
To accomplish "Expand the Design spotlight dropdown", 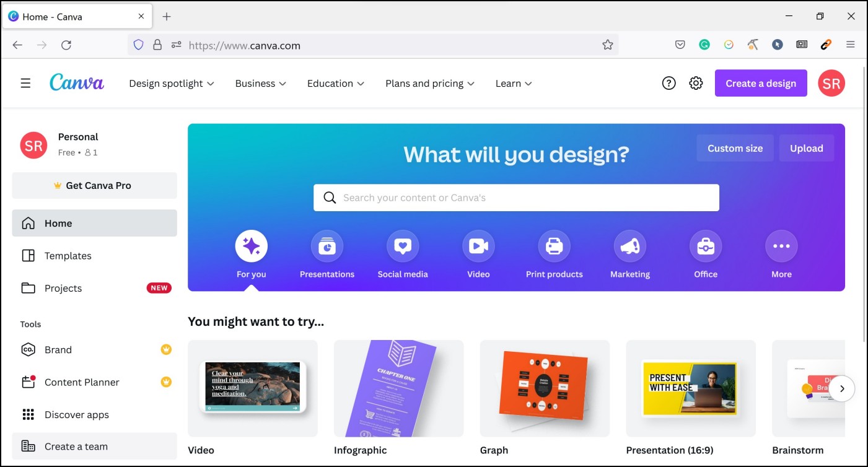I will (172, 83).
